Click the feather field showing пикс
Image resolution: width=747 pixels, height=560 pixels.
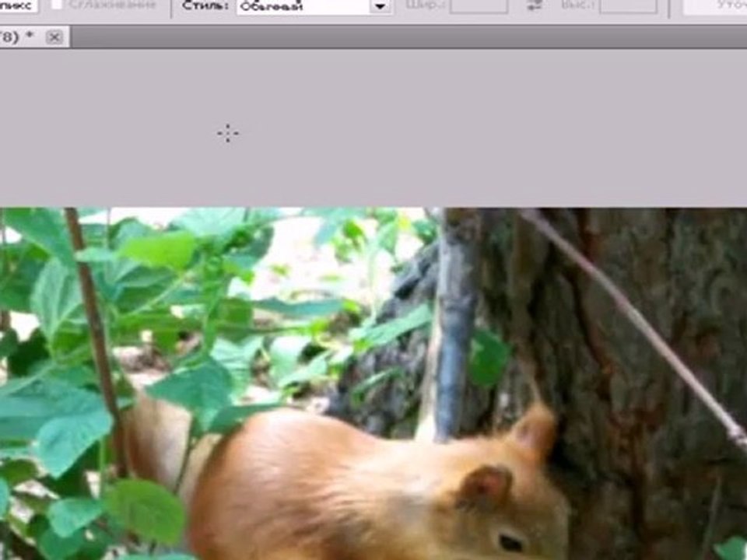click(19, 5)
